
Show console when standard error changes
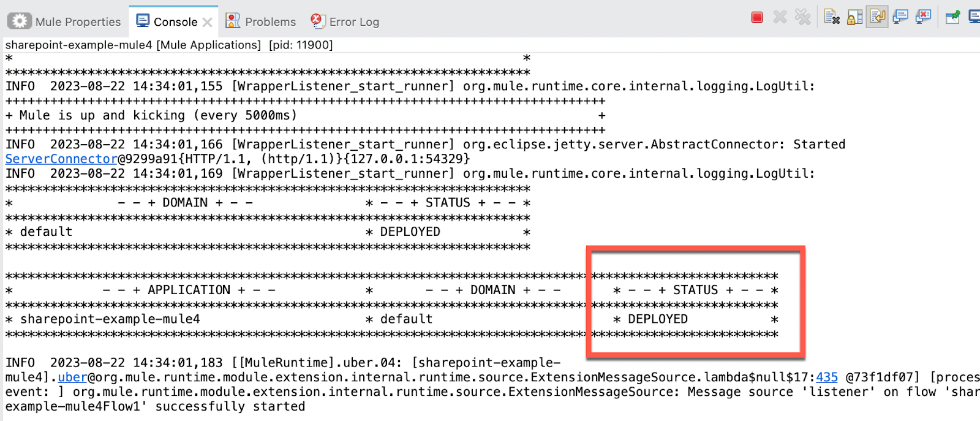923,17
